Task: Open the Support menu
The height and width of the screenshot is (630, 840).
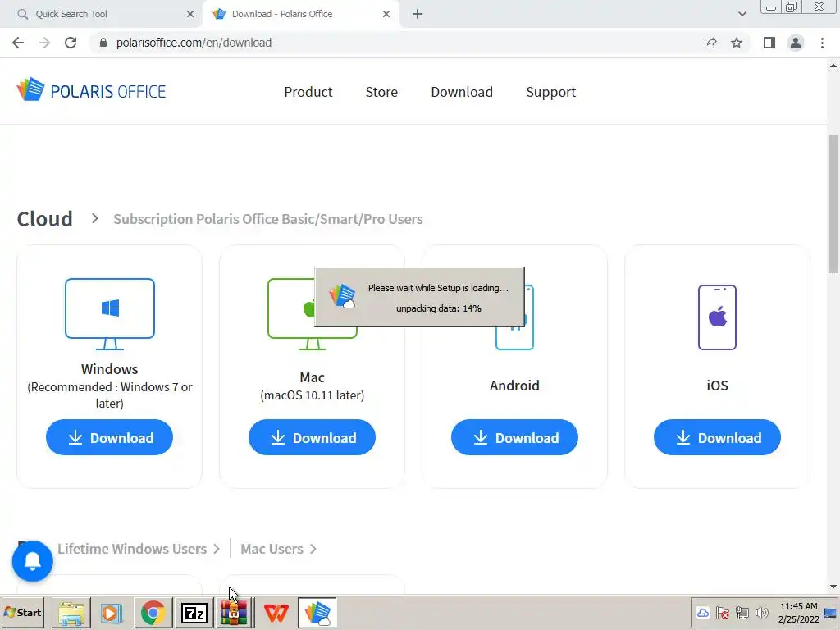Action: [550, 92]
